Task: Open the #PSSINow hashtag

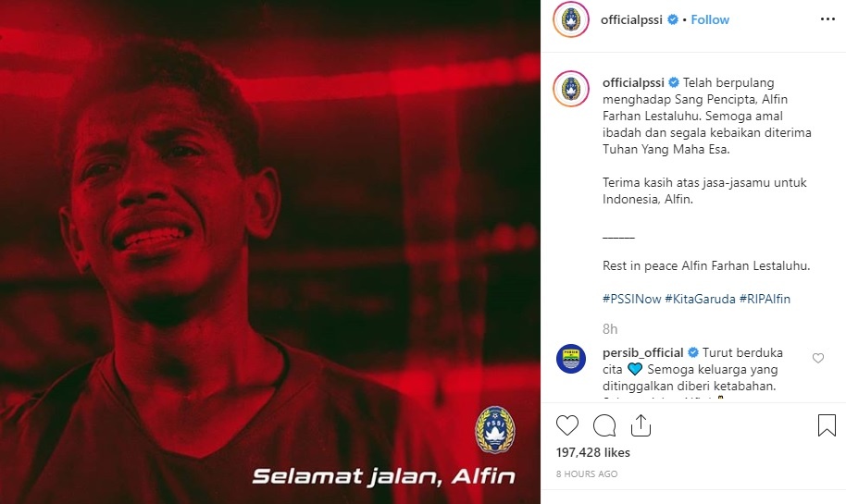Action: tap(632, 299)
